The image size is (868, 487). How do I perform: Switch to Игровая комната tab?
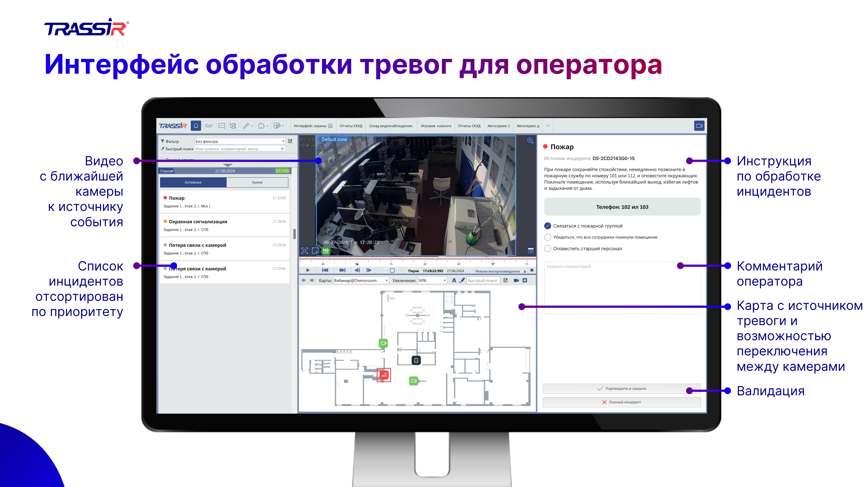coord(436,126)
